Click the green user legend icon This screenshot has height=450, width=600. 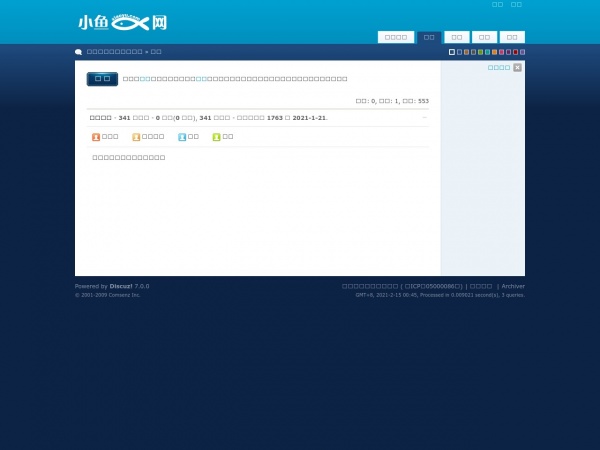click(216, 137)
